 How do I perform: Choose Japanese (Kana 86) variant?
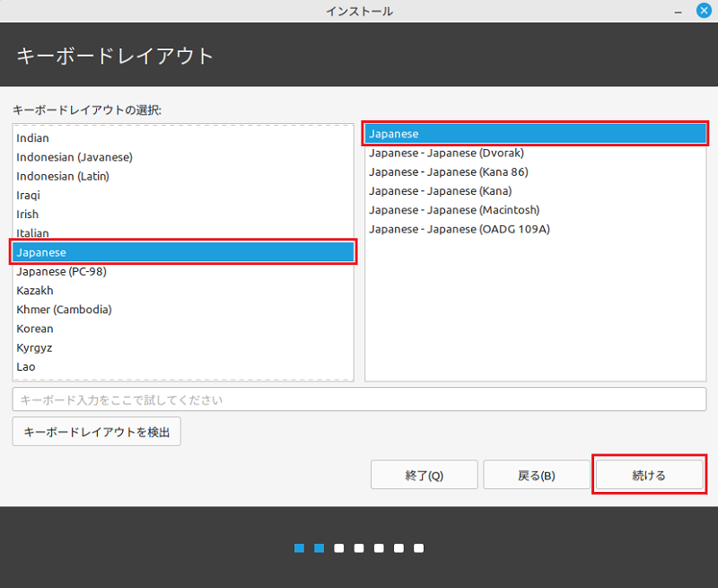[x=535, y=172]
